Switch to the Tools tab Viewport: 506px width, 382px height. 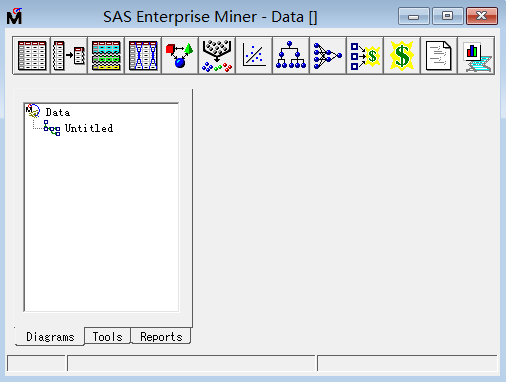108,336
